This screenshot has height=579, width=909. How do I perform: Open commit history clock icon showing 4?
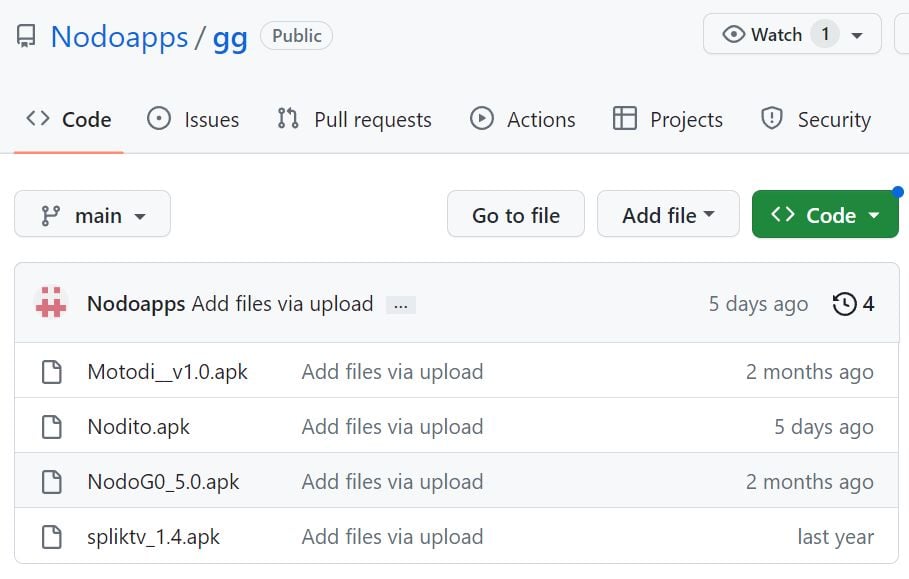tap(853, 304)
